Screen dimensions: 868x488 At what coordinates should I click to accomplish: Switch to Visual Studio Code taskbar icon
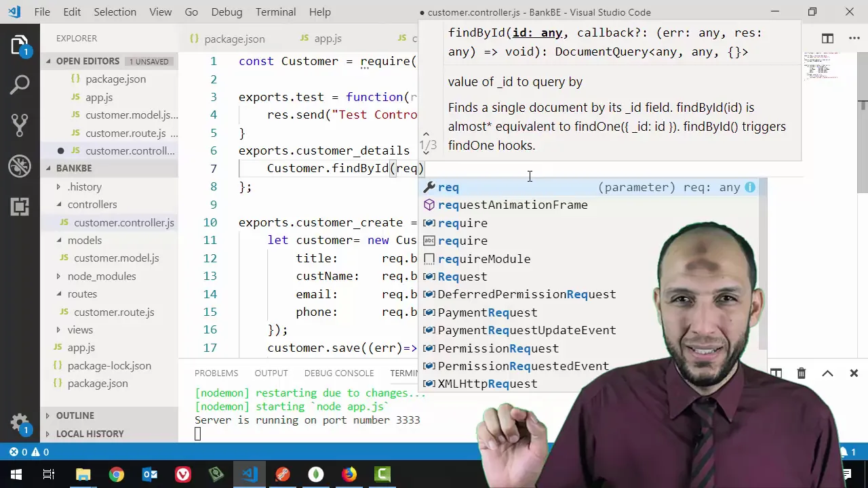click(x=250, y=474)
